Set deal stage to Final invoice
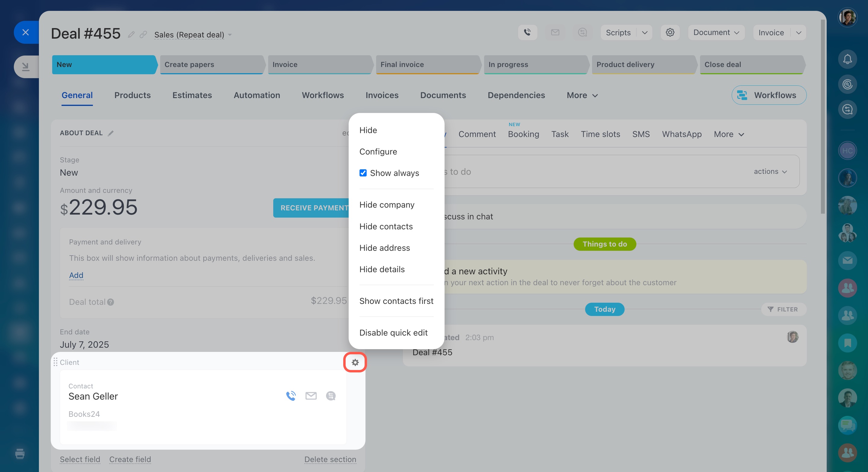The image size is (868, 472). [x=426, y=64]
